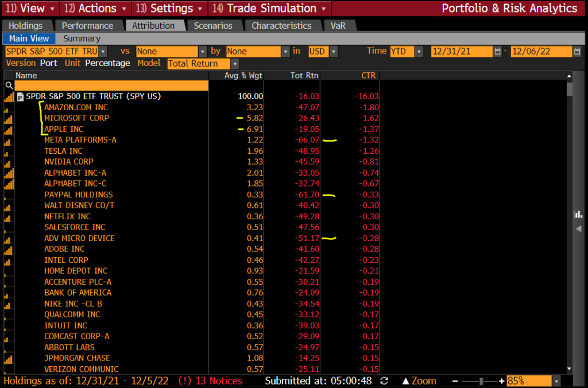Viewport: 588px width, 388px height.
Task: Expand the SPDR S&P 500 ETF TRU portfolio dropdown
Action: coord(103,51)
